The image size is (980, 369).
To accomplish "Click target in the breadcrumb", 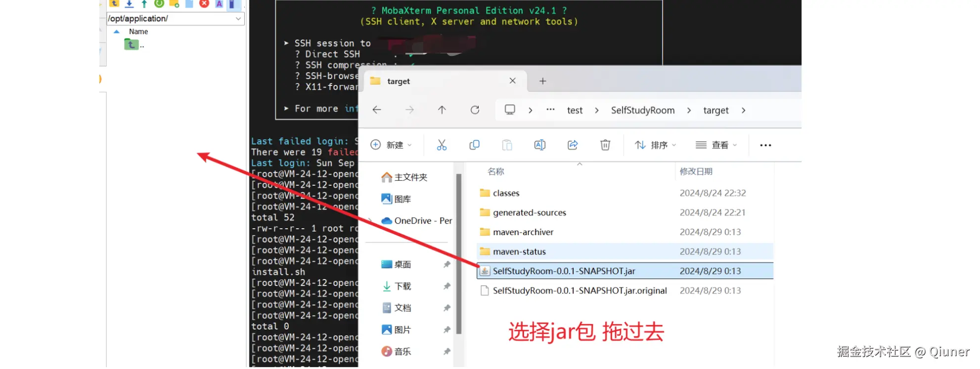I will [x=716, y=110].
